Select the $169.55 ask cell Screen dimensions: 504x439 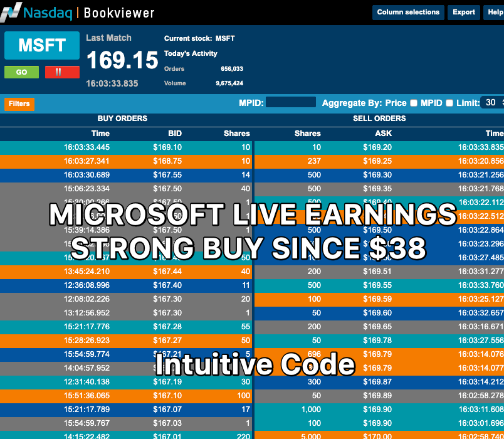(377, 285)
